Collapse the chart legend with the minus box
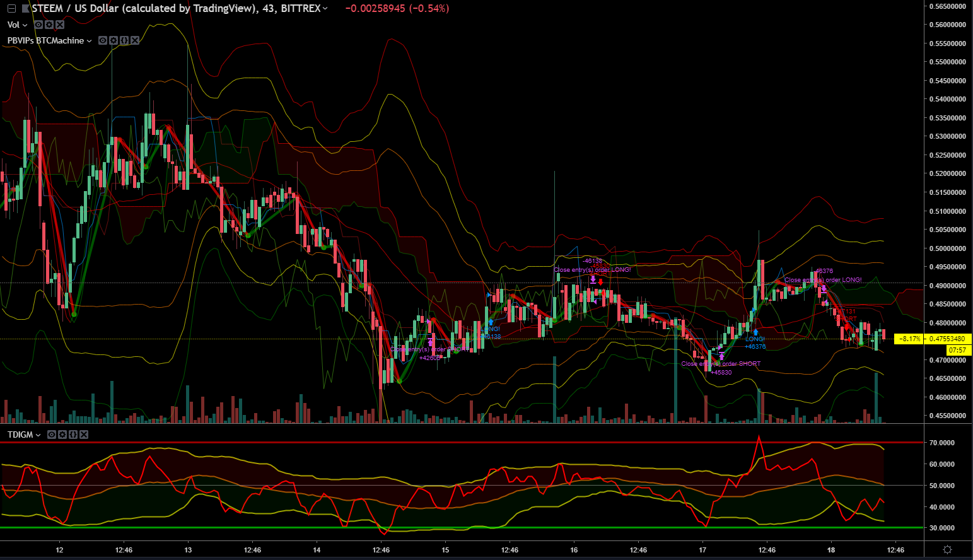The height and width of the screenshot is (560, 973). pyautogui.click(x=11, y=9)
